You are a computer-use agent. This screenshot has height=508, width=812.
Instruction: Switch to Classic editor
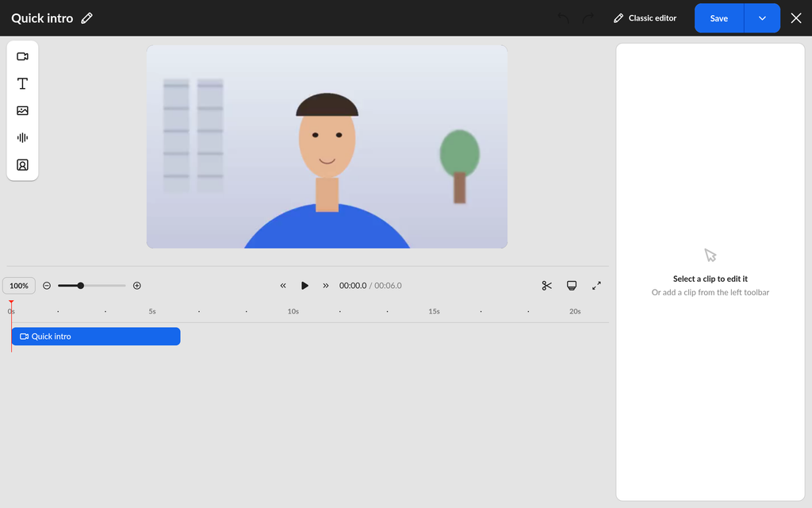645,18
